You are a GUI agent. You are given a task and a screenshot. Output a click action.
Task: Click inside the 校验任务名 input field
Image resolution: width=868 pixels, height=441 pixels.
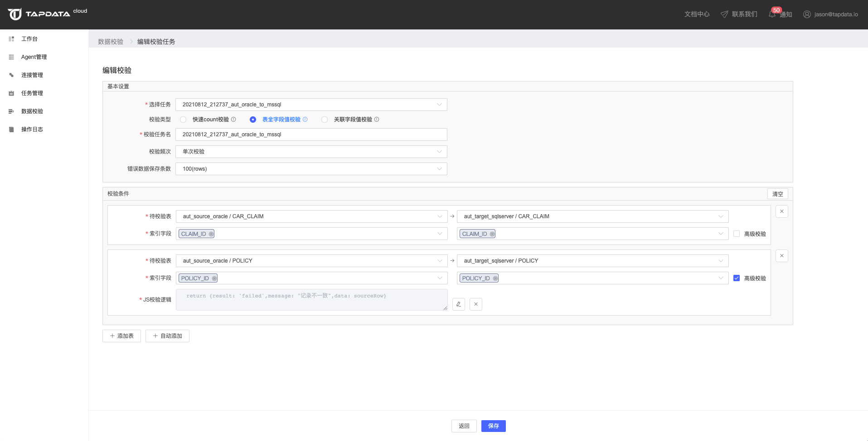pos(311,134)
